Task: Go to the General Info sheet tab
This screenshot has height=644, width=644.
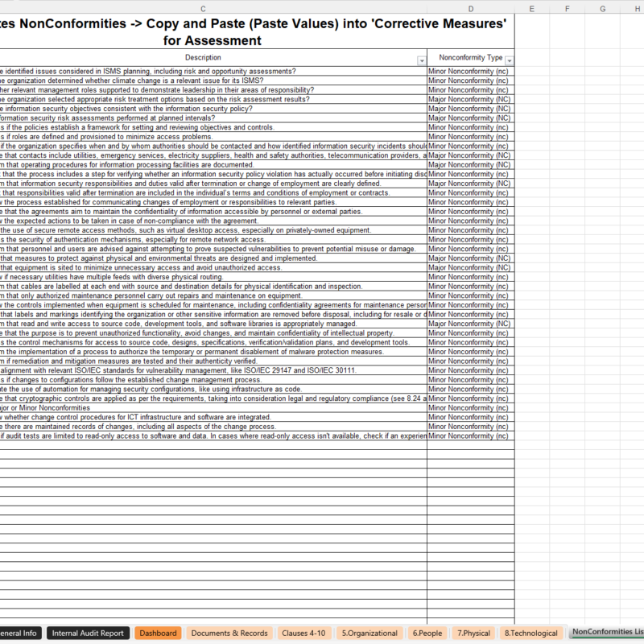Action: [x=18, y=634]
